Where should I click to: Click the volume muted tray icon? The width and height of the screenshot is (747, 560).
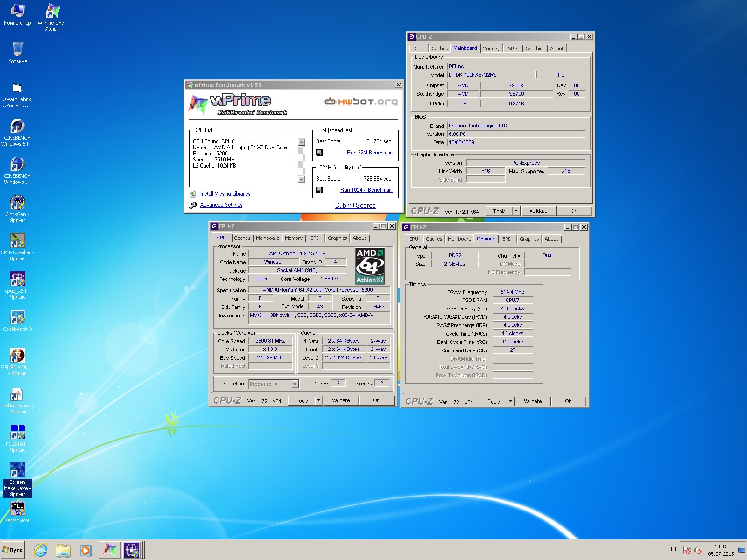click(x=698, y=551)
